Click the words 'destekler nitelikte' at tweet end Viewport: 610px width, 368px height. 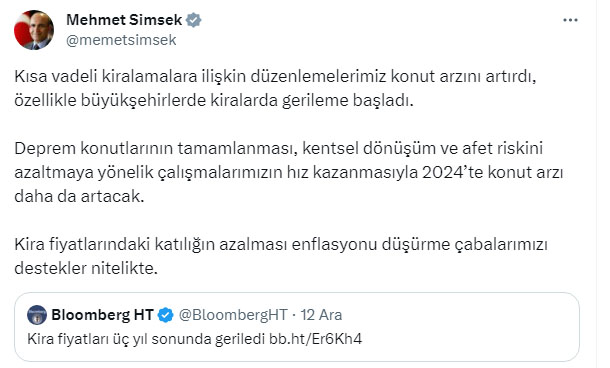coord(86,269)
